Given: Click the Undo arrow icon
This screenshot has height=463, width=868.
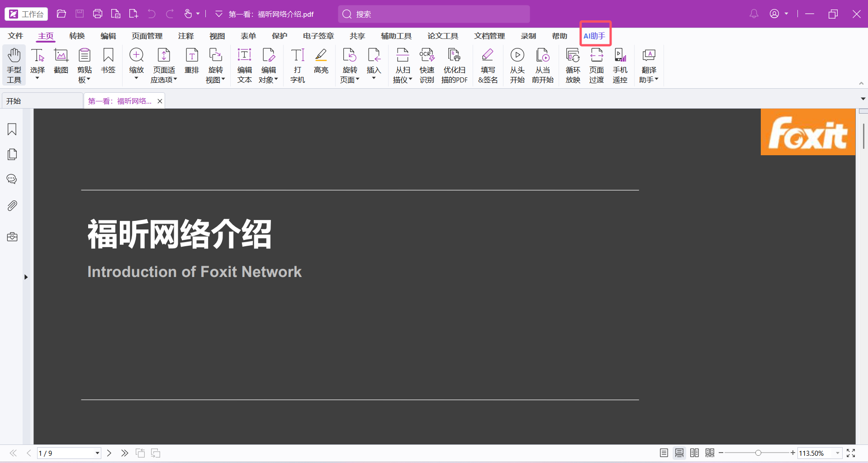Looking at the screenshot, I should pos(152,14).
